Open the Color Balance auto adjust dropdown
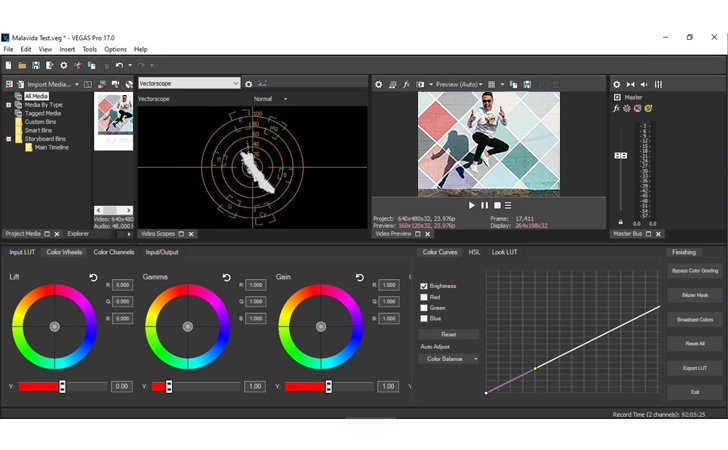 pos(448,358)
